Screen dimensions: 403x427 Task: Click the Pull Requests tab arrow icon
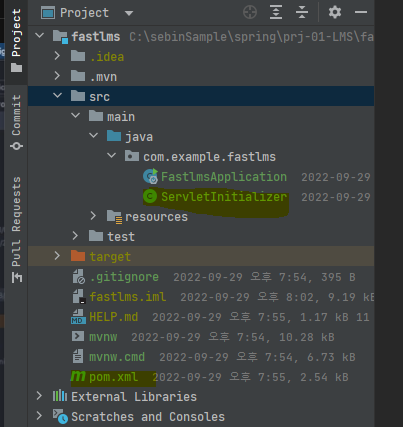click(x=16, y=277)
